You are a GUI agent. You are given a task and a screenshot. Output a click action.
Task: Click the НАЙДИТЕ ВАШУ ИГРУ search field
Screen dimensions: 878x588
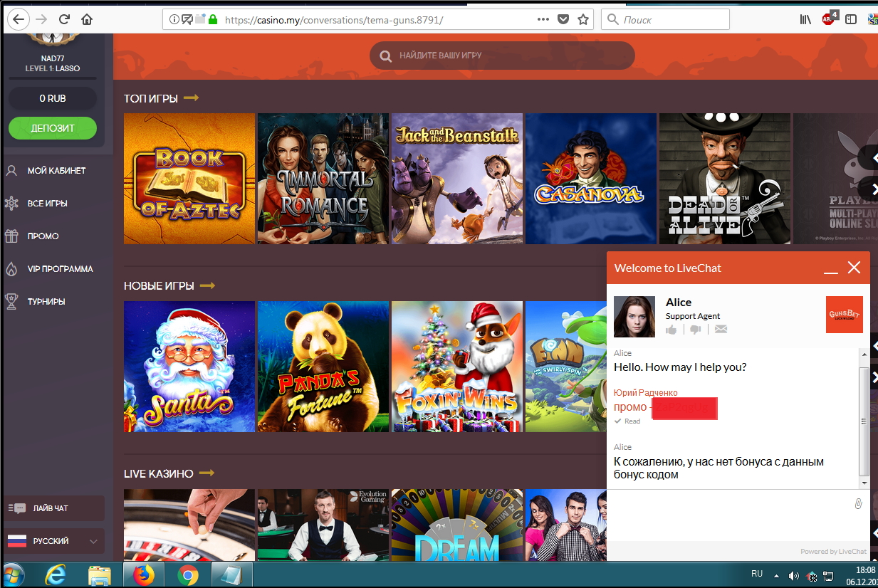point(502,56)
